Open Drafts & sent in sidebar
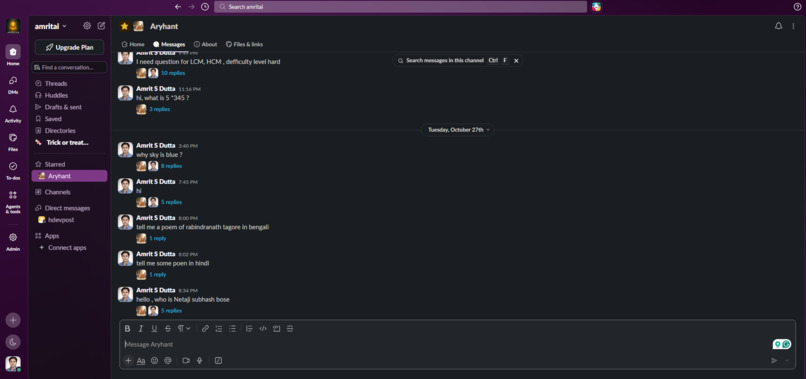806x379 pixels. click(63, 107)
